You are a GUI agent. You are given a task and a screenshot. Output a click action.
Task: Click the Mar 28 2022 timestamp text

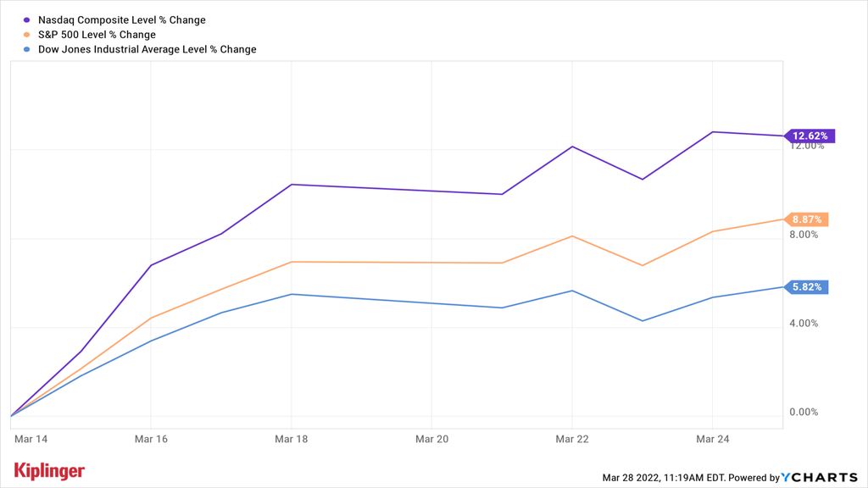point(660,478)
